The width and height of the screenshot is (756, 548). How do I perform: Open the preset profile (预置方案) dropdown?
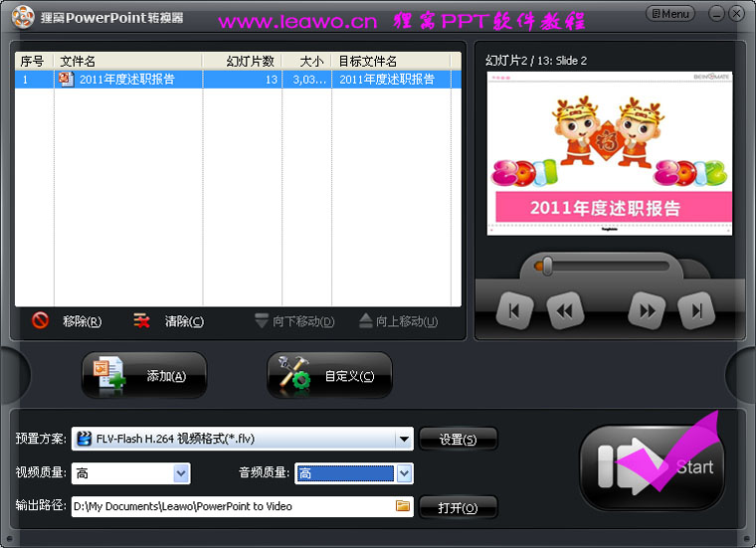pyautogui.click(x=404, y=439)
